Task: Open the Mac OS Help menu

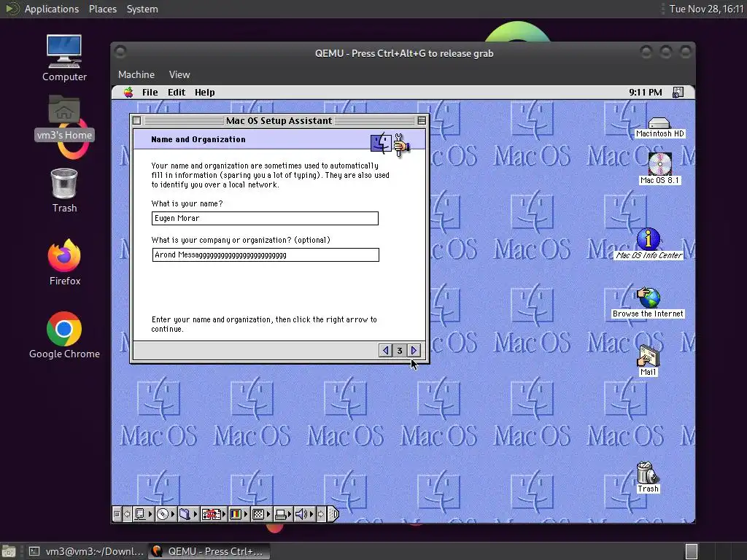Action: 205,93
